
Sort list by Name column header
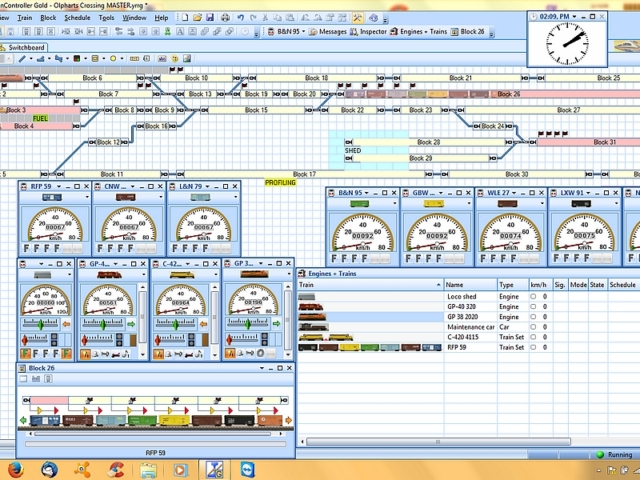[470, 285]
